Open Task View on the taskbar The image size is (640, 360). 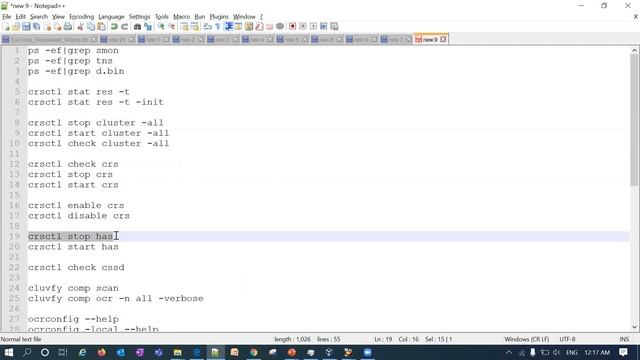pyautogui.click(x=62, y=352)
